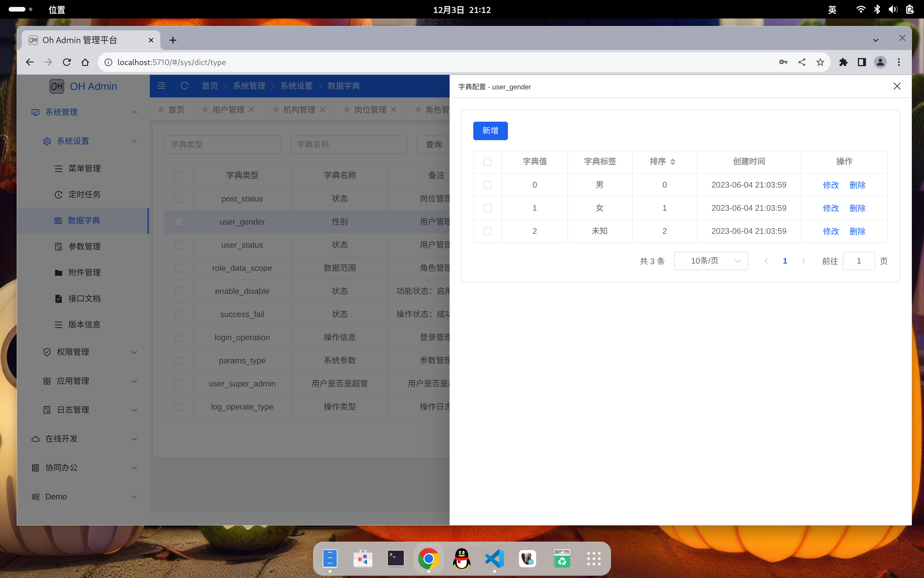Click the blue 新增 button

pos(490,131)
